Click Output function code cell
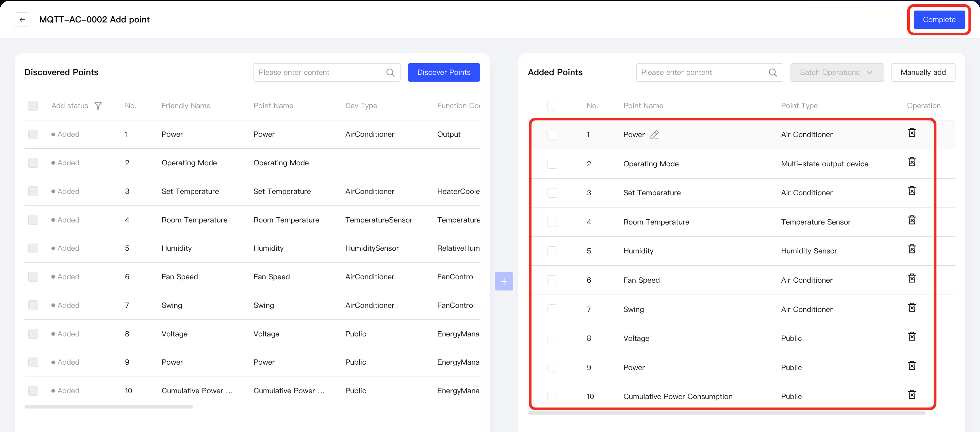Screen dimensions: 980x432 (x=448, y=134)
